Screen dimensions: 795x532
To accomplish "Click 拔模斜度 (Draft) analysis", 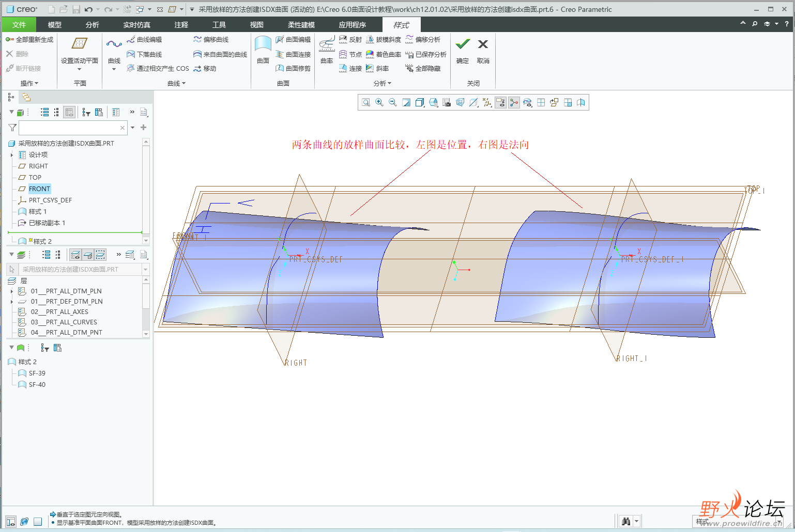I will (384, 40).
